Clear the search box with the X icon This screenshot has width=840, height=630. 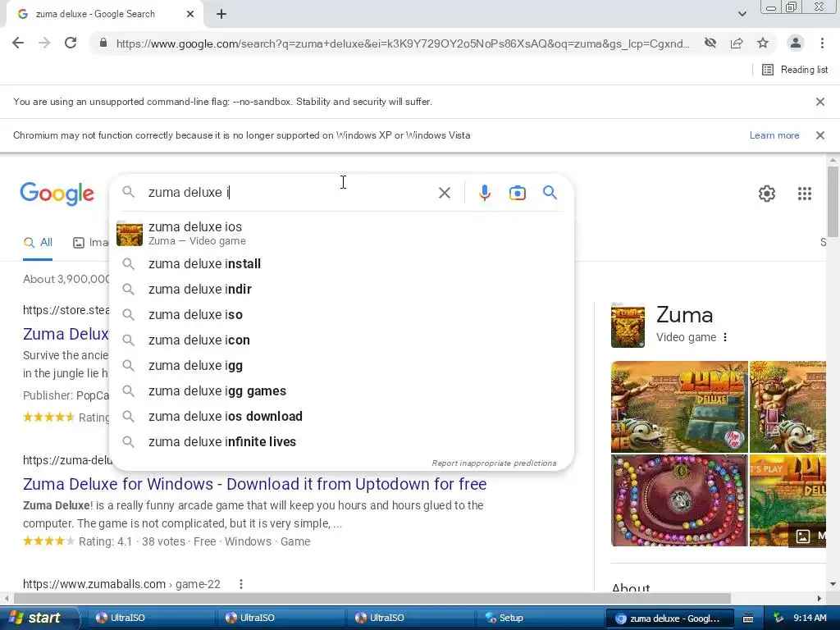click(444, 193)
